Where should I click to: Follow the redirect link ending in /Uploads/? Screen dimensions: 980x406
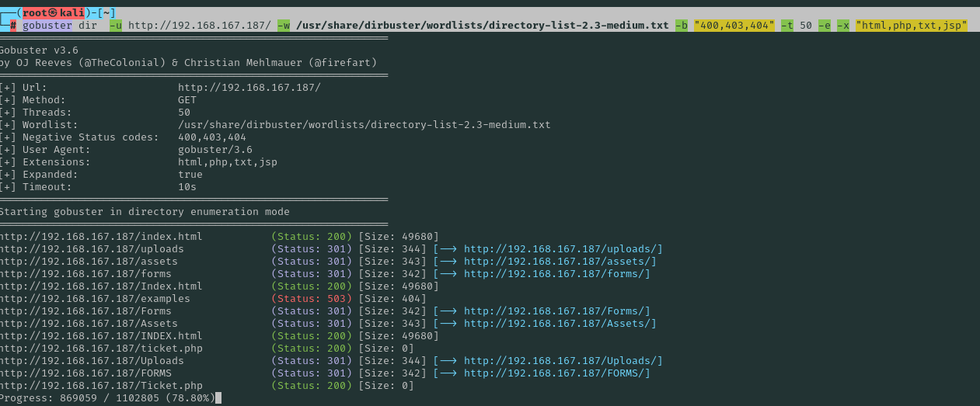[x=563, y=361]
